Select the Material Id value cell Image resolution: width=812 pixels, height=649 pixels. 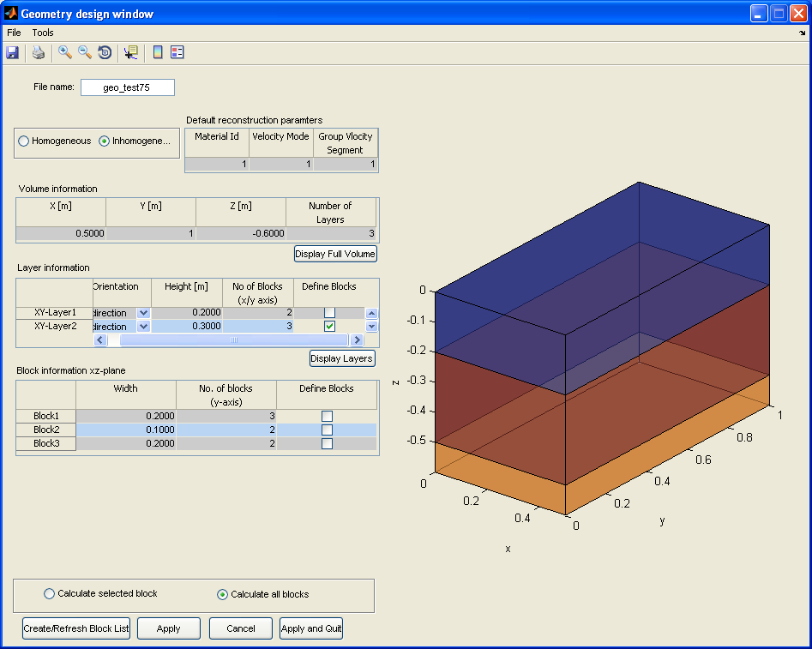(x=217, y=165)
